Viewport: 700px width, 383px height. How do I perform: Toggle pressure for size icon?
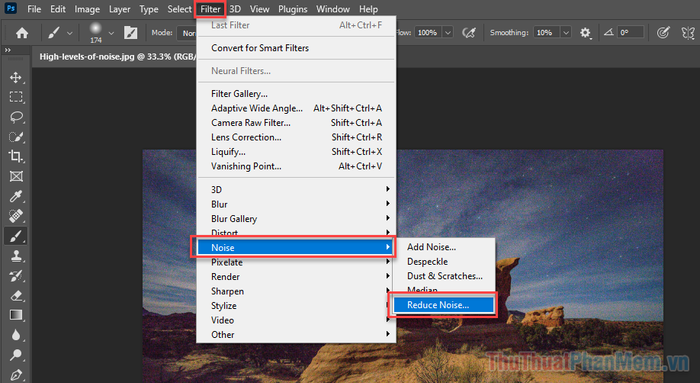663,33
